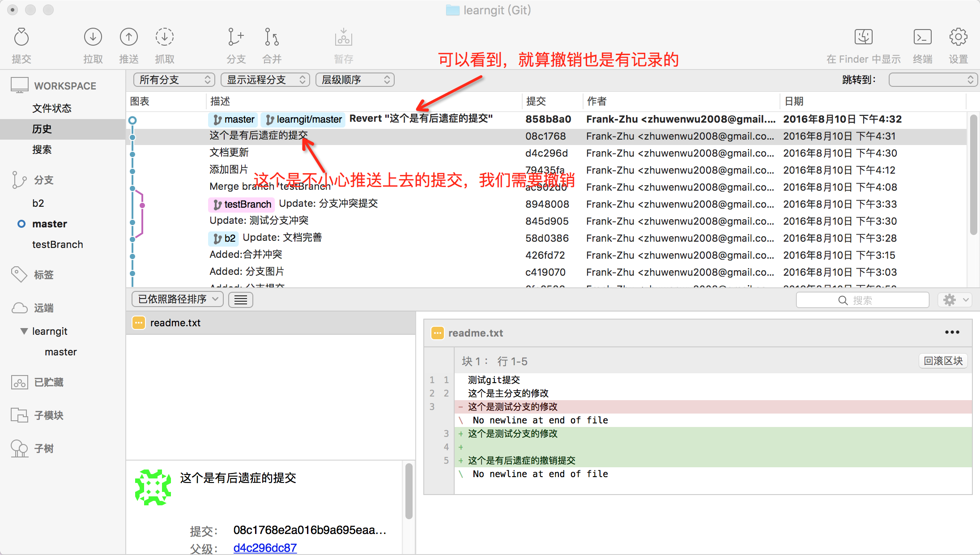Click the Branch (分支) toolbar icon

tap(236, 38)
